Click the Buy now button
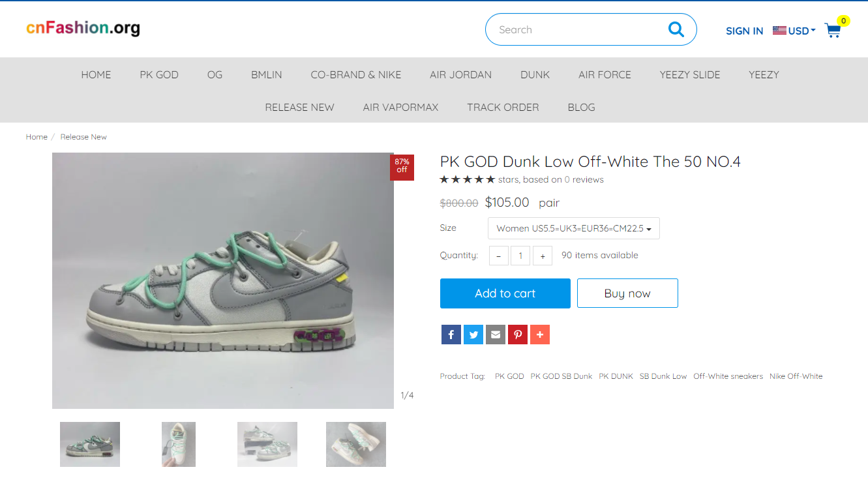 [627, 293]
